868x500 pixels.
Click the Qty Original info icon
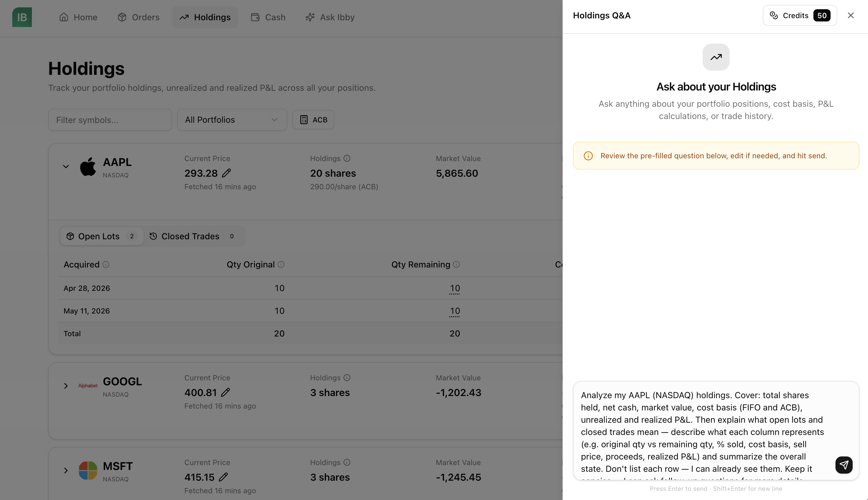point(281,264)
